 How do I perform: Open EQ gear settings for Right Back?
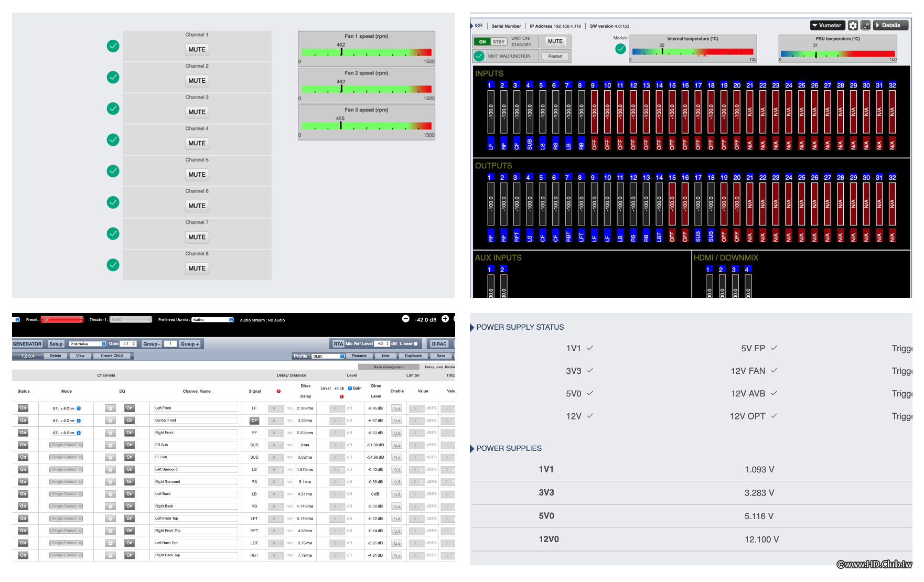pyautogui.click(x=110, y=506)
